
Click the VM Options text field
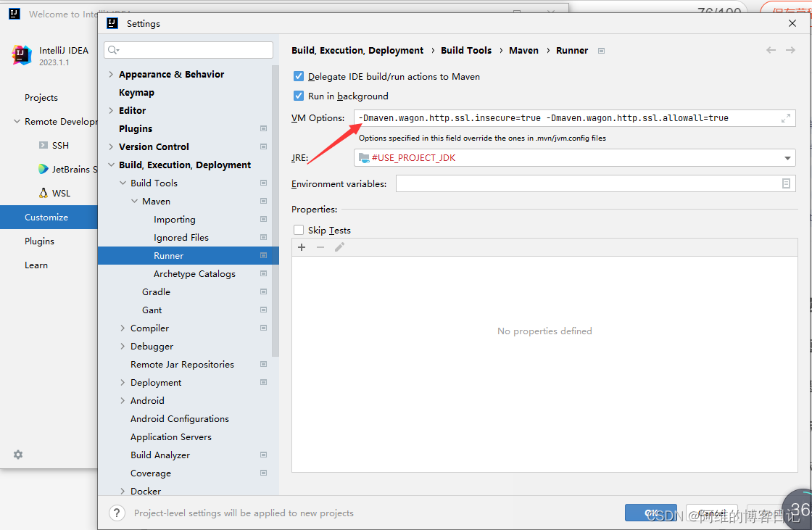[x=575, y=118]
